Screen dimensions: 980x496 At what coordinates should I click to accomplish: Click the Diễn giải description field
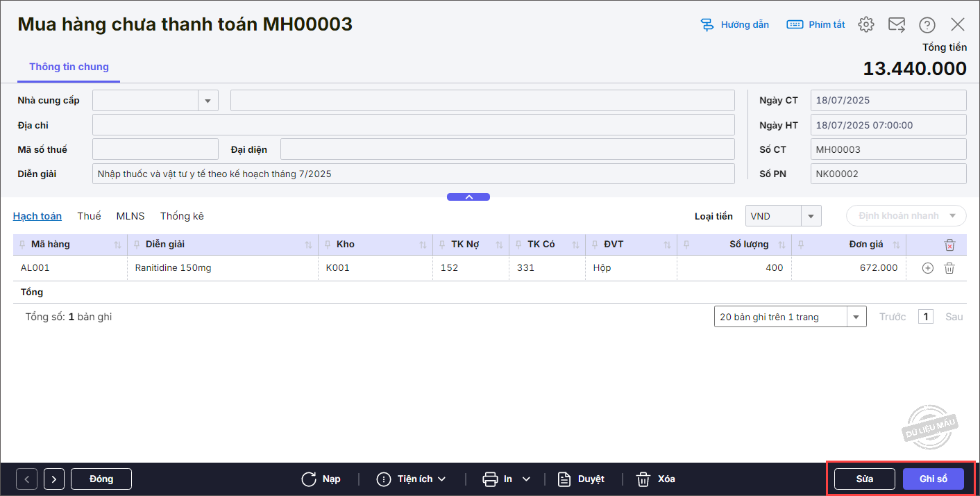pos(413,174)
